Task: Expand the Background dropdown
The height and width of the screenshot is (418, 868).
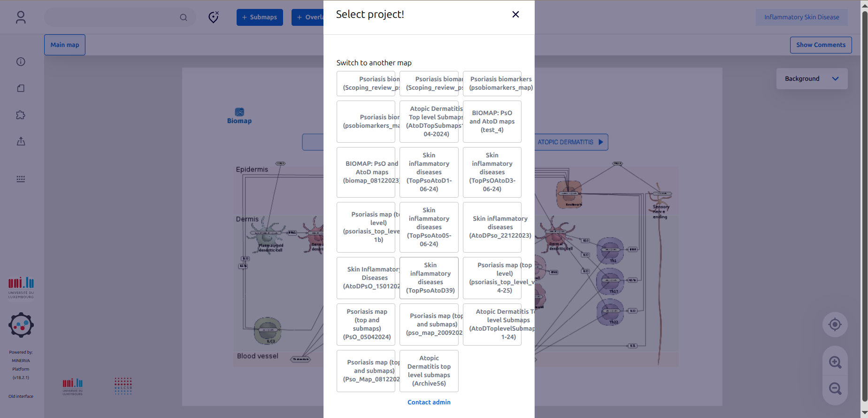Action: pyautogui.click(x=812, y=79)
